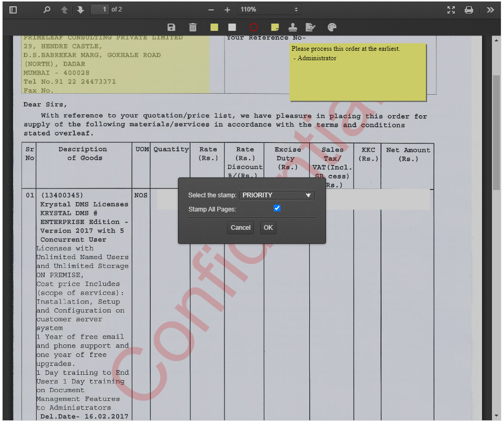Click '(13400345)' item code text
The height and width of the screenshot is (424, 504).
coord(62,195)
